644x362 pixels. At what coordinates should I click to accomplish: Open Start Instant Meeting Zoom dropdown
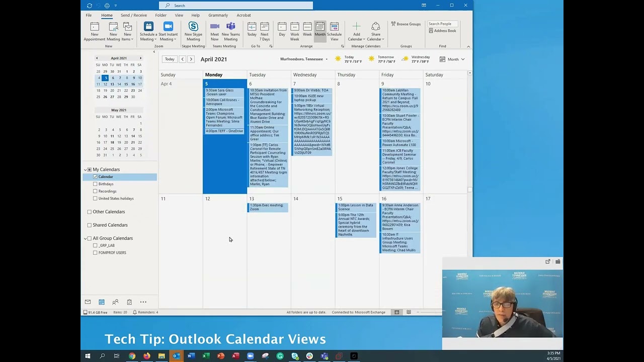[168, 31]
